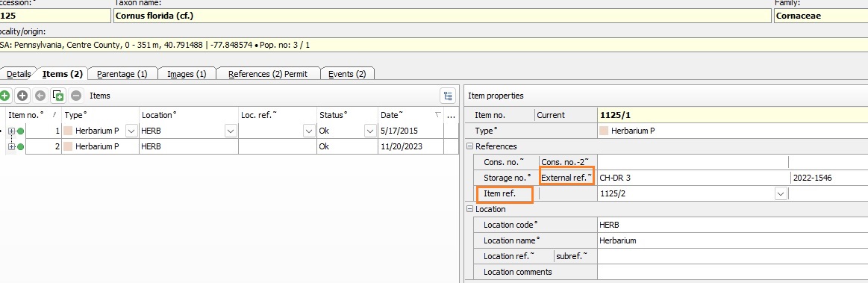868x283 pixels.
Task: Click the Locality/origin field
Action: (x=434, y=45)
